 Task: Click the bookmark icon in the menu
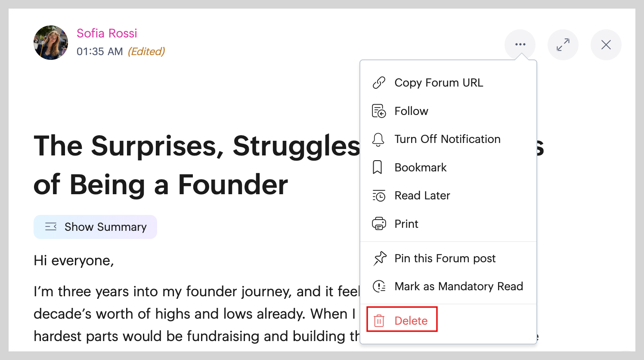[378, 168]
